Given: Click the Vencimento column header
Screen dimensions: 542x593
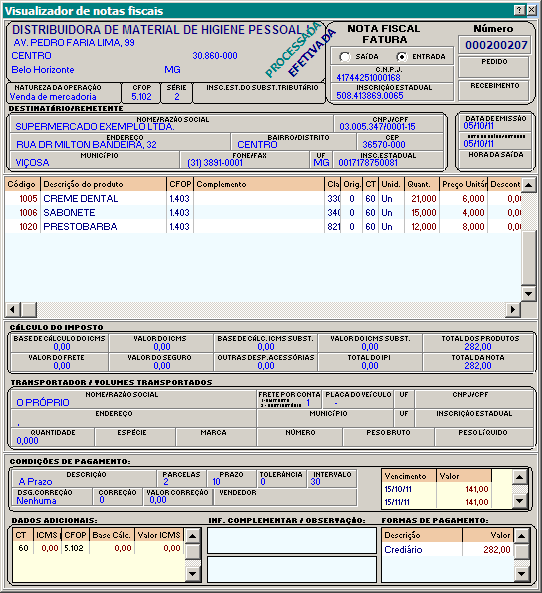Looking at the screenshot, I should (408, 476).
